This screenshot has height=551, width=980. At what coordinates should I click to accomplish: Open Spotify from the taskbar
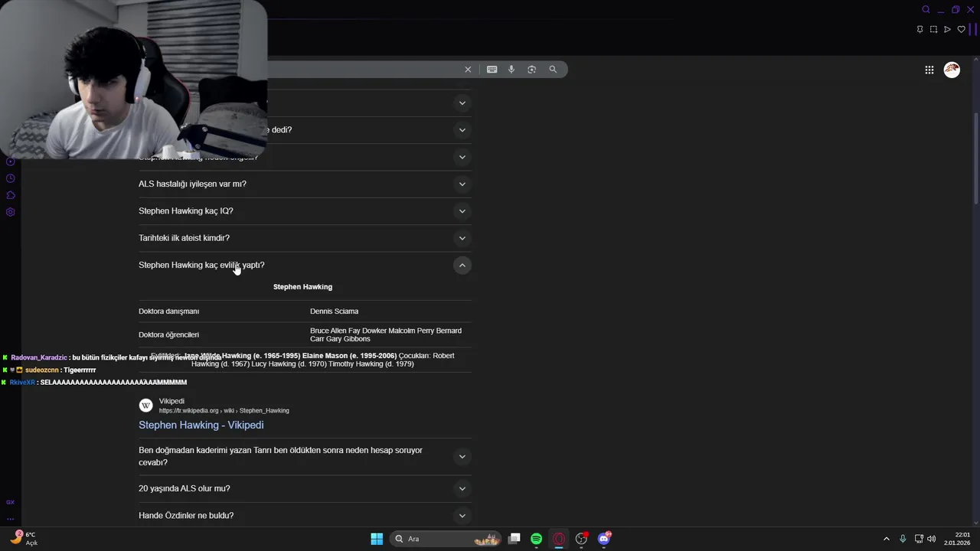coord(537,539)
